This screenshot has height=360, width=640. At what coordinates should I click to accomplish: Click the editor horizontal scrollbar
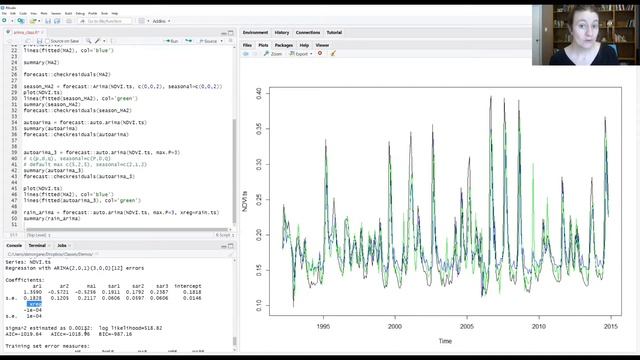pyautogui.click(x=127, y=229)
